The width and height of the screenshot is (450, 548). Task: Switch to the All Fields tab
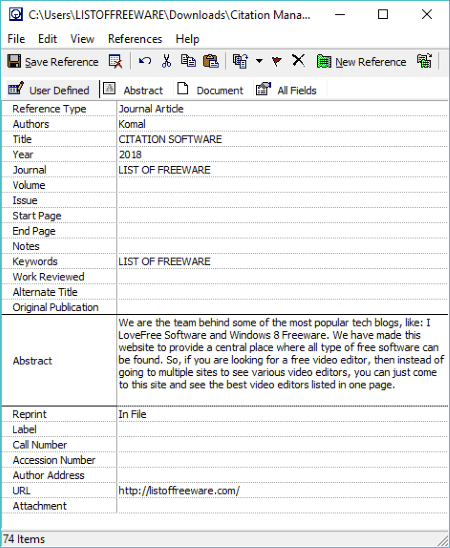[x=286, y=90]
